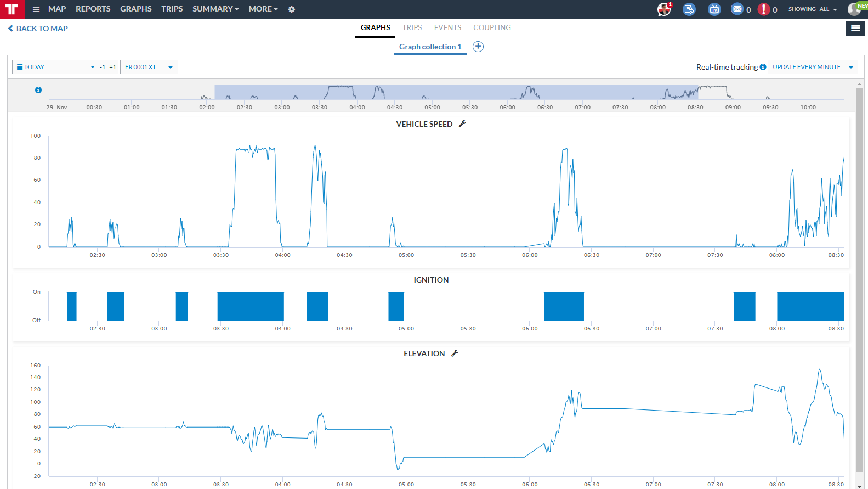The height and width of the screenshot is (489, 868).
Task: Add a new graph collection with plus icon
Action: [x=478, y=47]
